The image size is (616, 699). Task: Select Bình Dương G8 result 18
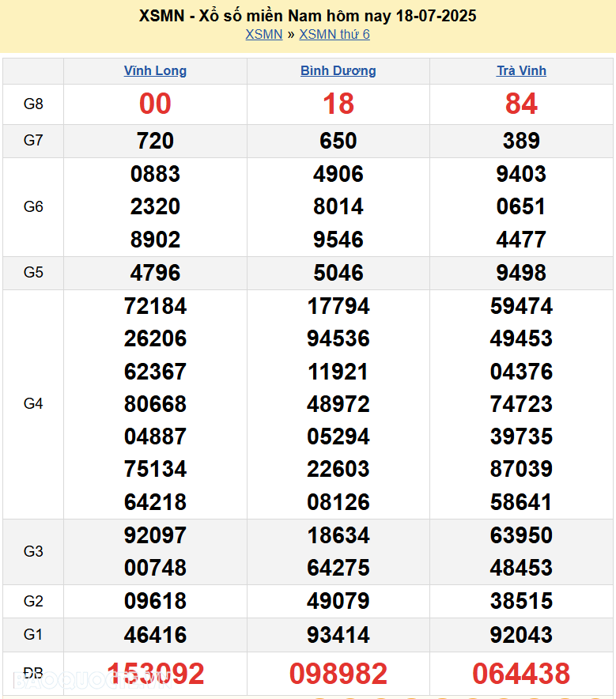tap(338, 104)
